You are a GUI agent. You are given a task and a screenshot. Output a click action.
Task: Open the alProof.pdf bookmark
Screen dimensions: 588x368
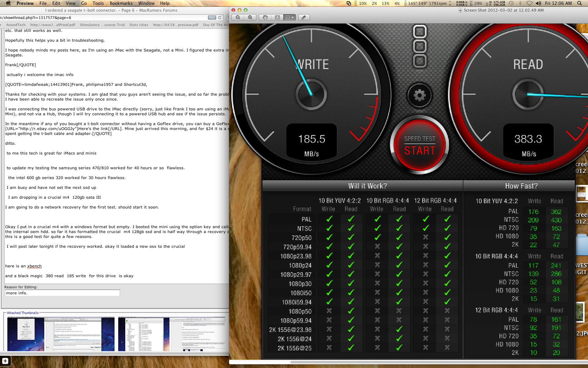53,25
